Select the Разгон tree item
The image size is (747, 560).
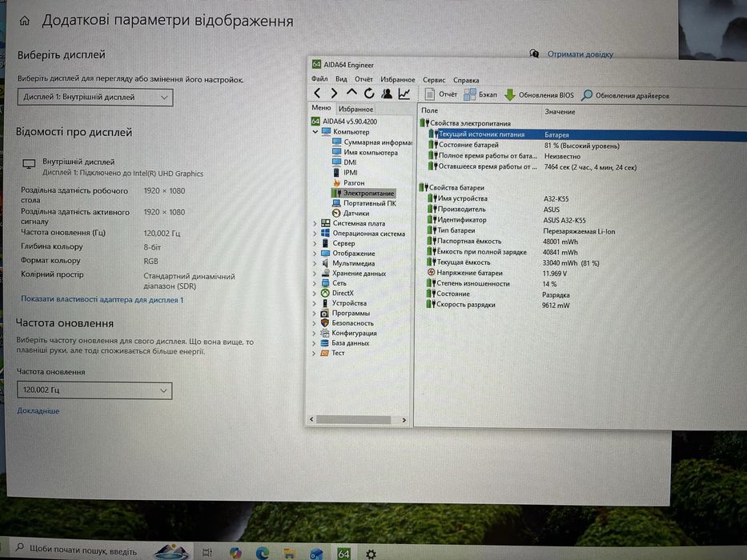pos(347,183)
